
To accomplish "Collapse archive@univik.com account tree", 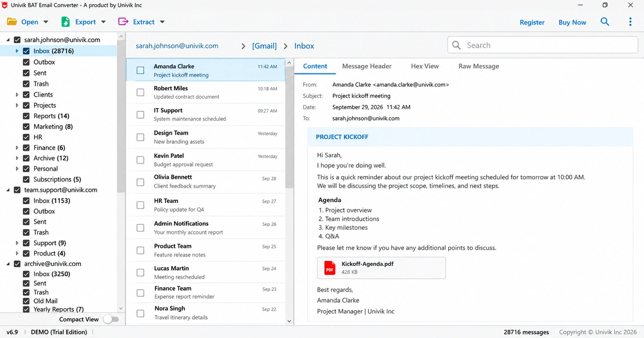I will 8,264.
